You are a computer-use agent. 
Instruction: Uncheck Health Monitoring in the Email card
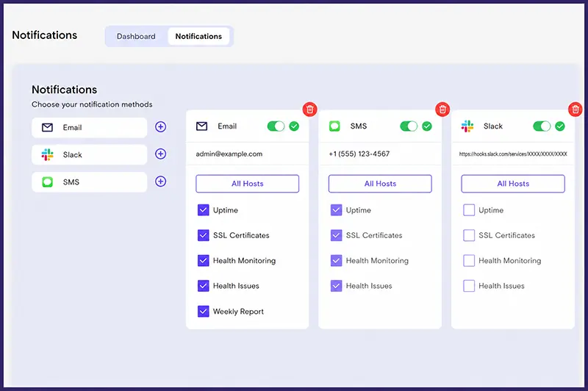204,260
